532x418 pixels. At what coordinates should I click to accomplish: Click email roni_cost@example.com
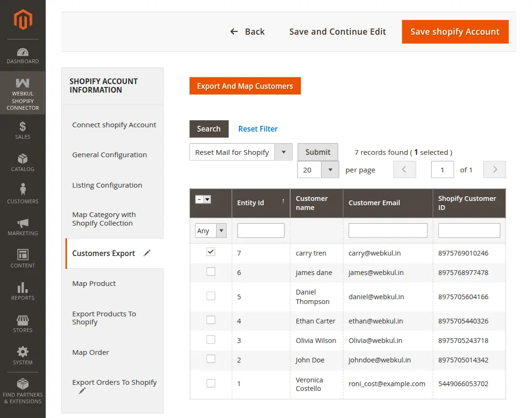pyautogui.click(x=387, y=384)
